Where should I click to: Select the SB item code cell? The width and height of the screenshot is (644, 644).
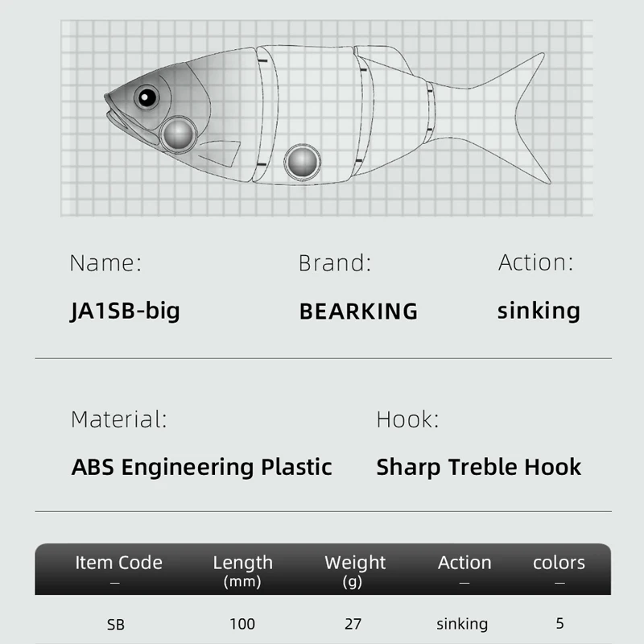tap(115, 624)
